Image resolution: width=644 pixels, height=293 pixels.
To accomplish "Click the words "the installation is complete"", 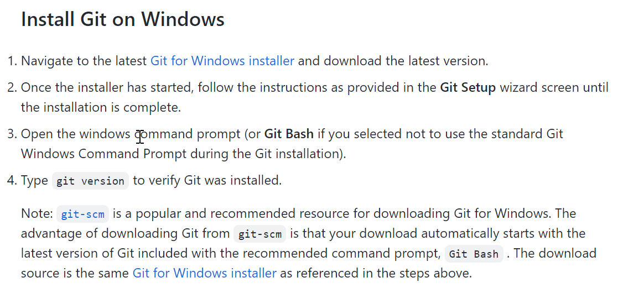I will tap(100, 107).
